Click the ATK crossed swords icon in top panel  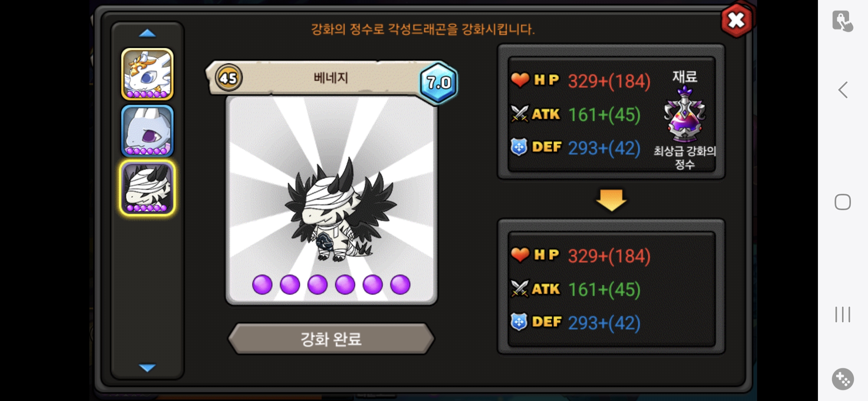[x=519, y=114]
